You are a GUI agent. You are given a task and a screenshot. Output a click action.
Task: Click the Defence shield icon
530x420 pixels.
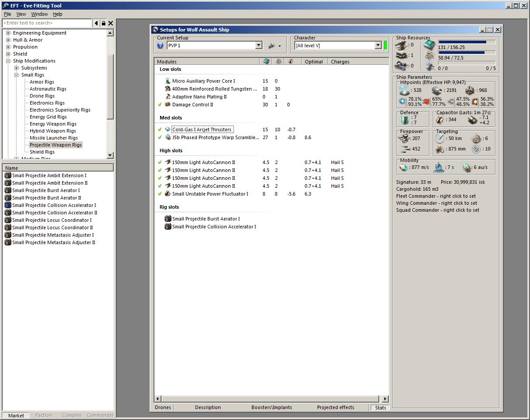click(404, 120)
